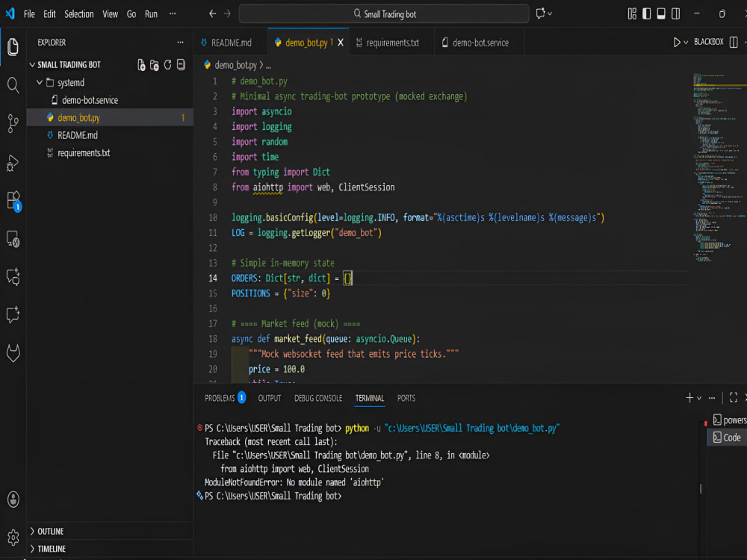The image size is (747, 560).
Task: Select the TERMINAL panel tab
Action: click(x=370, y=398)
